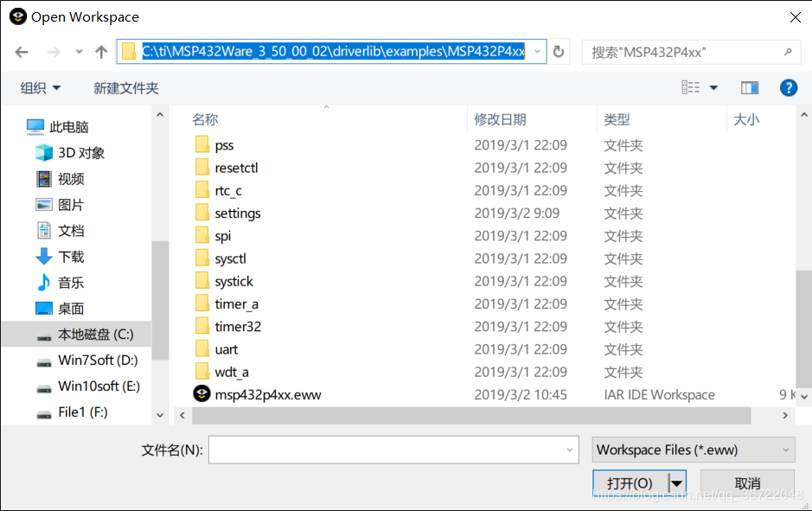Sort by the 名称 column header

point(206,119)
